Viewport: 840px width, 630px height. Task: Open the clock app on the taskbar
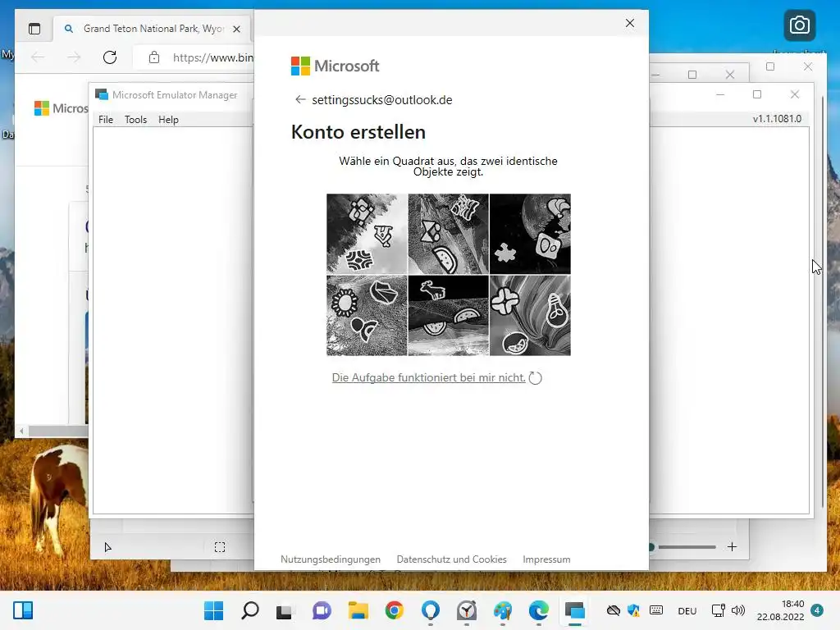click(x=467, y=610)
